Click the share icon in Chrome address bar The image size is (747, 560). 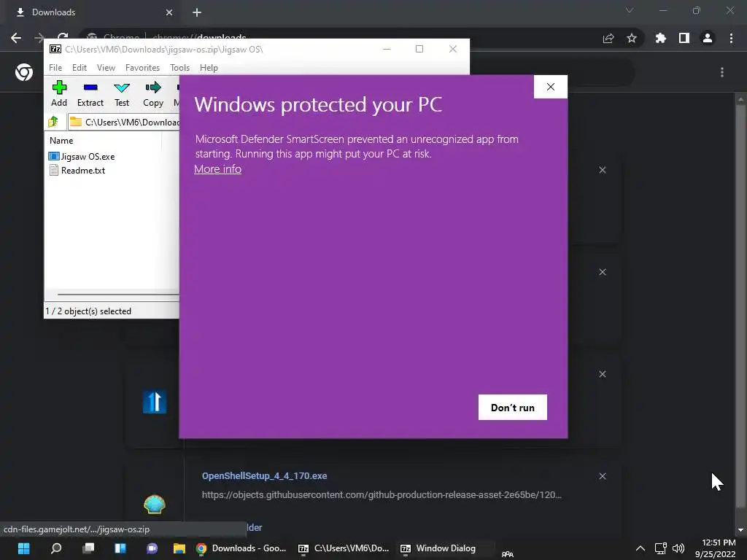coord(608,38)
